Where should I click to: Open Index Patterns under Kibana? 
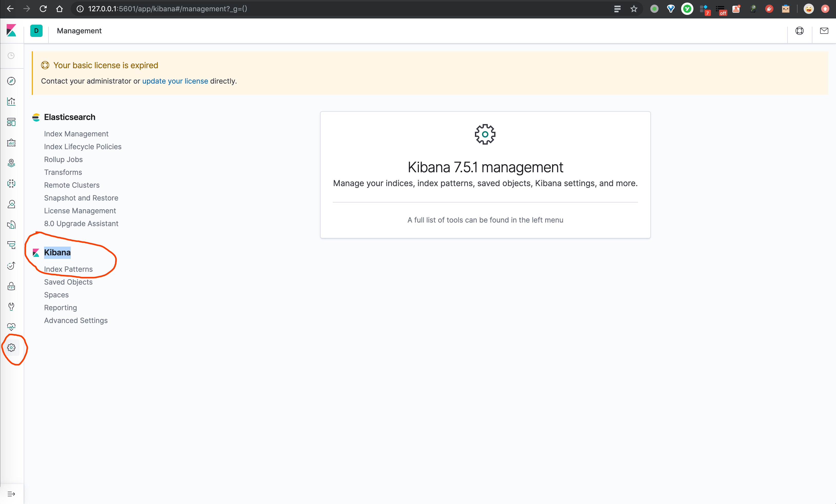click(68, 269)
